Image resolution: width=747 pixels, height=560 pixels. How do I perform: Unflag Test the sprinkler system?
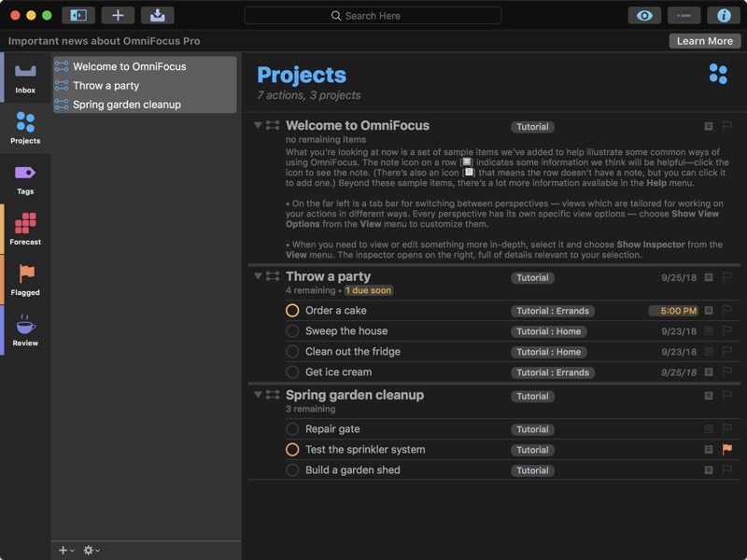tap(727, 449)
